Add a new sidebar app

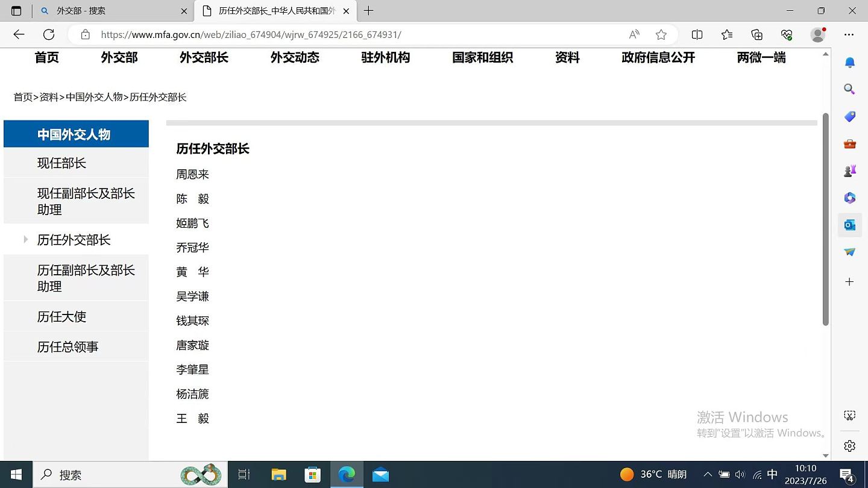tap(849, 281)
